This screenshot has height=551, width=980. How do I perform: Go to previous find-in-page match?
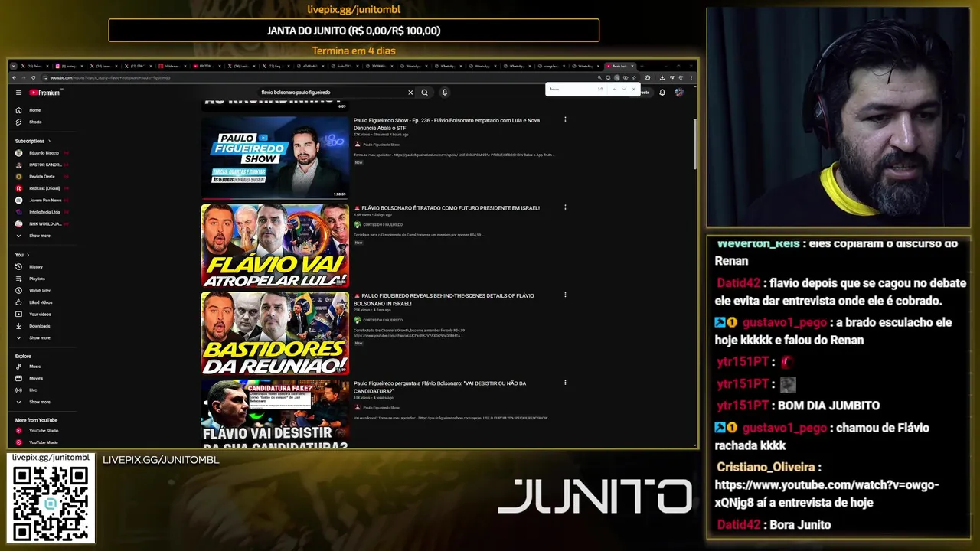pos(614,89)
